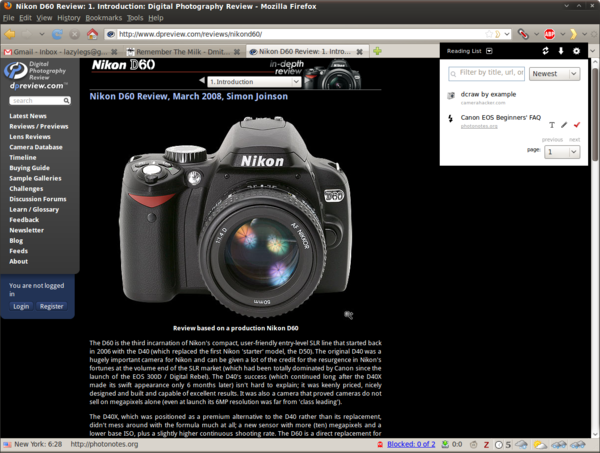
Task: Change the 'Newest' sort order dropdown
Action: point(554,74)
